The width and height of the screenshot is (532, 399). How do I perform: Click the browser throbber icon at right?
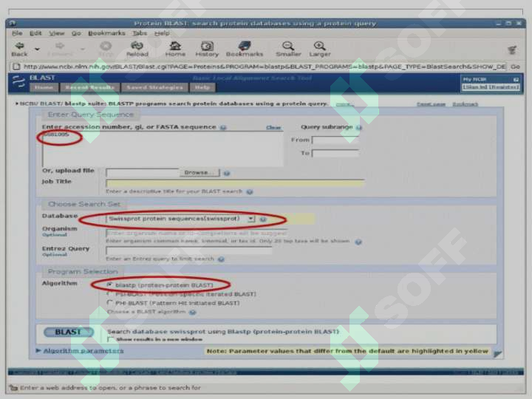513,50
